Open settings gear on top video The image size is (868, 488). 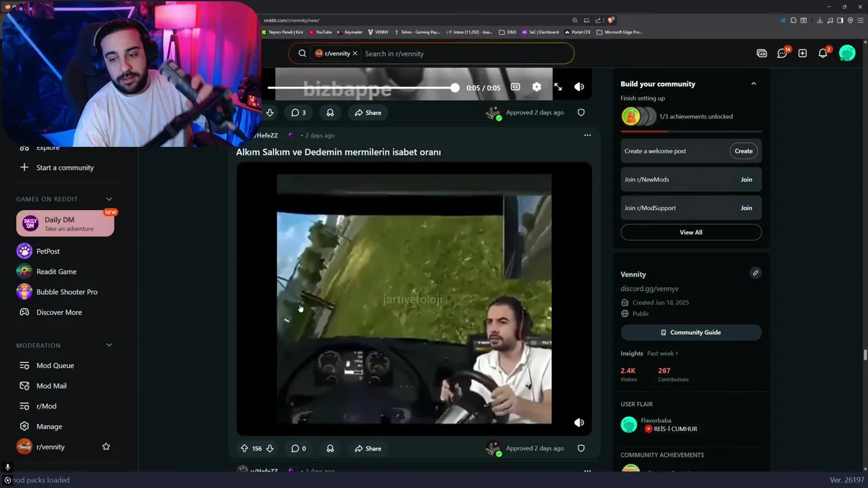pos(536,87)
